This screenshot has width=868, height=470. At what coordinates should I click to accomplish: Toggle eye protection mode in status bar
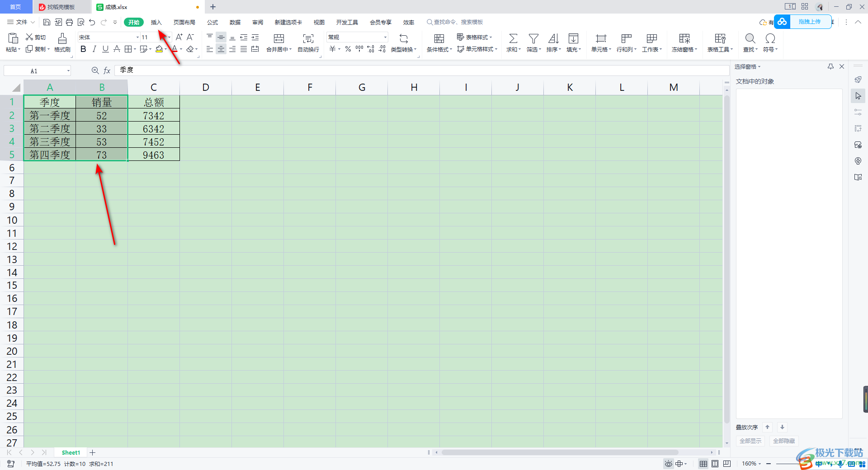point(668,464)
